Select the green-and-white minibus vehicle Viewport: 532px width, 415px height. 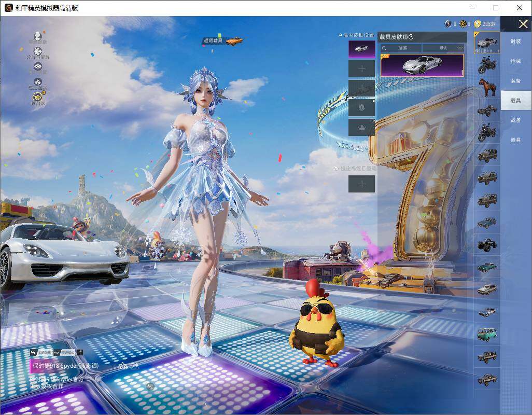tap(487, 334)
